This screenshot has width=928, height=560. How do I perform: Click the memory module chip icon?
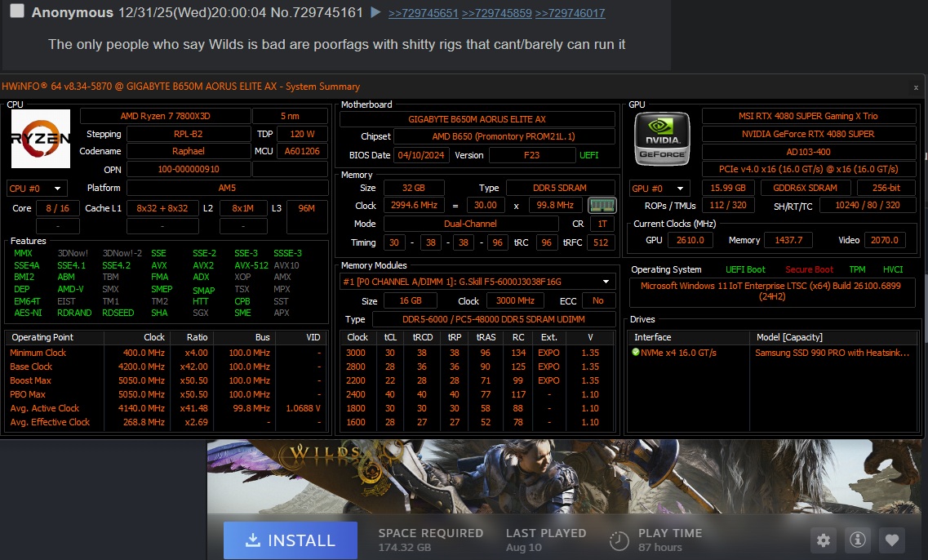click(602, 206)
